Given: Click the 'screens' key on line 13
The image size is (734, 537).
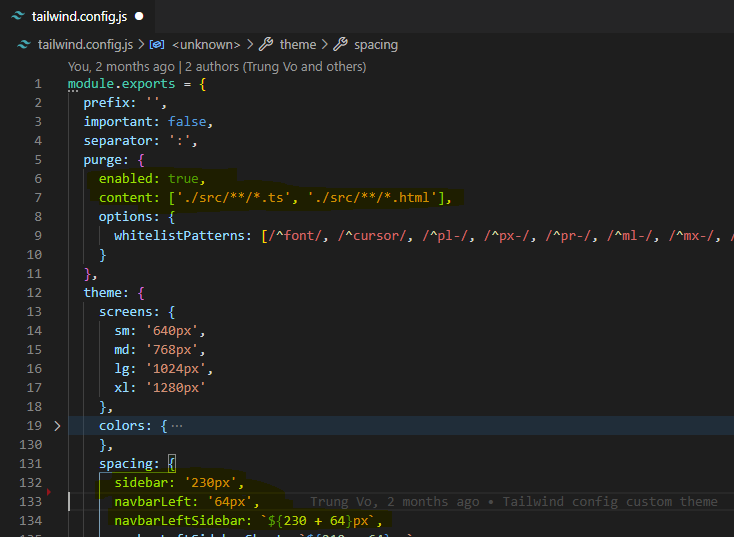Looking at the screenshot, I should [x=125, y=312].
